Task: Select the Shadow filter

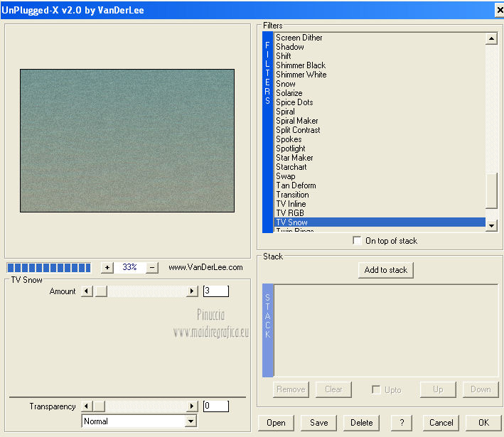Action: pyautogui.click(x=380, y=47)
